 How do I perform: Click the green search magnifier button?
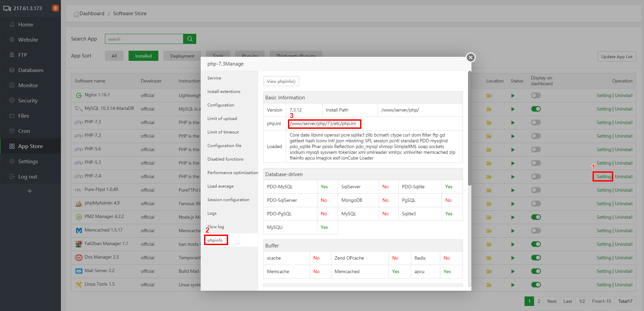click(190, 39)
